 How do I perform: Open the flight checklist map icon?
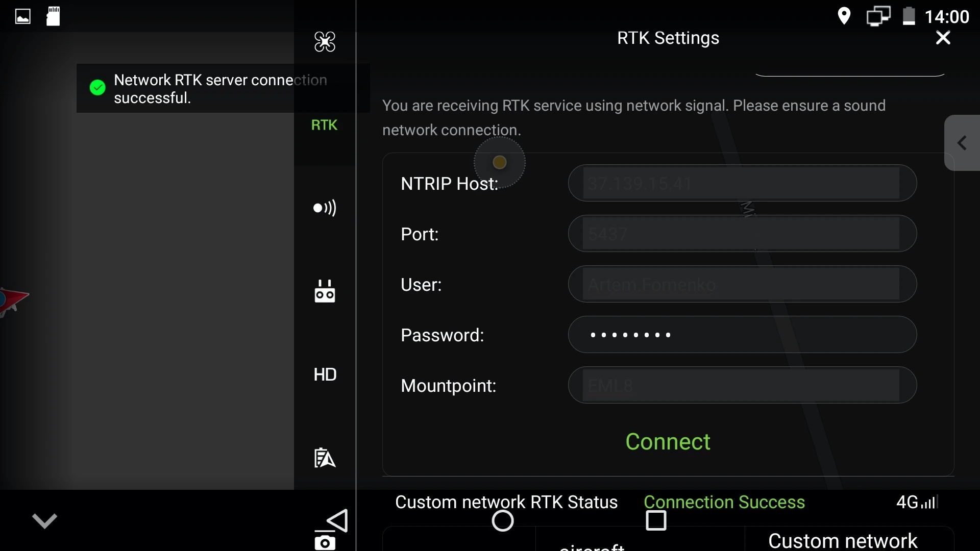click(325, 458)
